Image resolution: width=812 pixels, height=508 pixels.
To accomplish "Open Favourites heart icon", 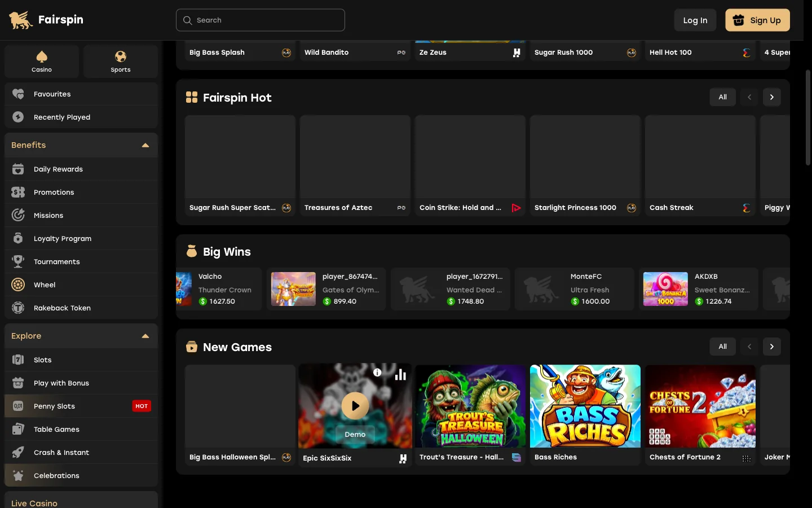I will [x=18, y=94].
